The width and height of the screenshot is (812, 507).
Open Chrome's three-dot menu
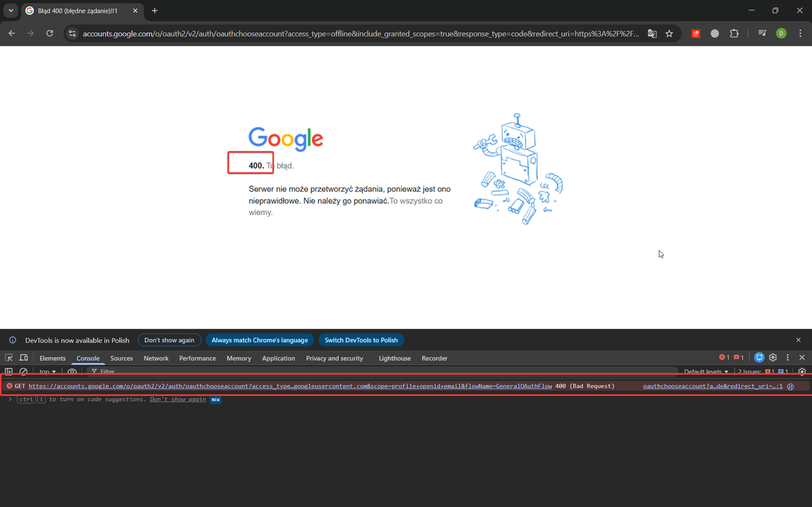pyautogui.click(x=800, y=33)
